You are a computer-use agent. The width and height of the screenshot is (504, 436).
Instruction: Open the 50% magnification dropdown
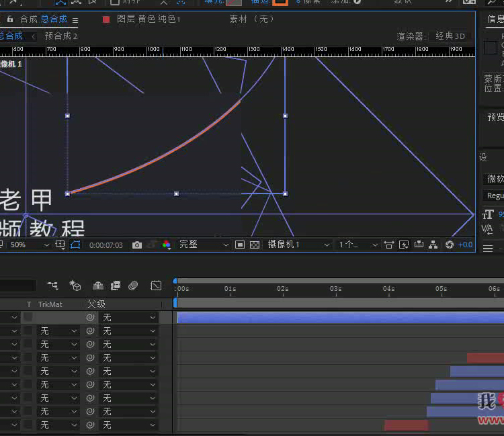[28, 245]
